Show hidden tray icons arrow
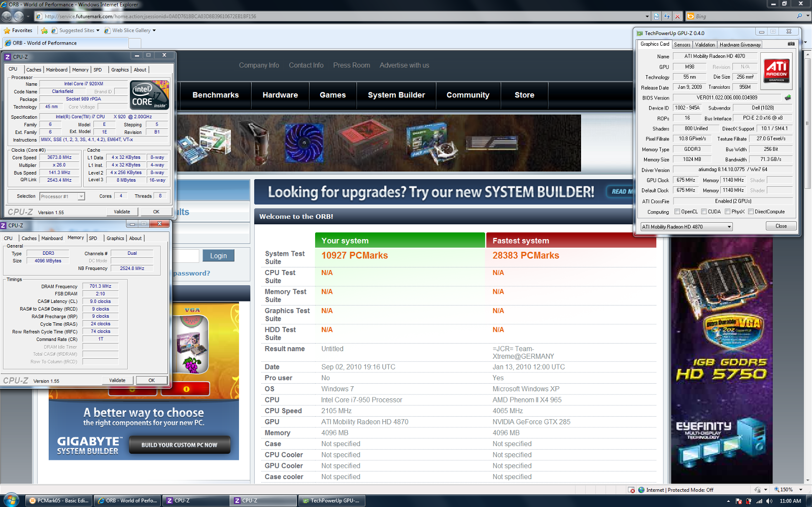Image resolution: width=812 pixels, height=507 pixels. point(729,501)
